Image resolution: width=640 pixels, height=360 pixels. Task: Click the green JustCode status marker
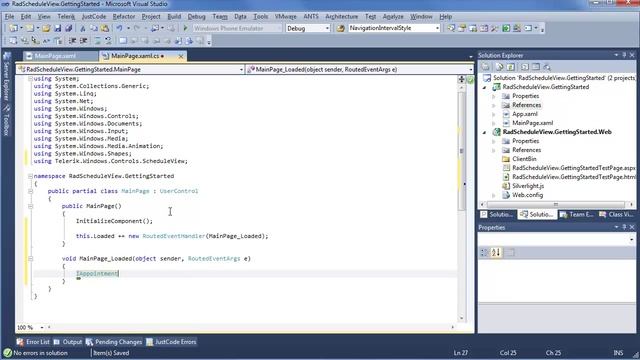[470, 80]
